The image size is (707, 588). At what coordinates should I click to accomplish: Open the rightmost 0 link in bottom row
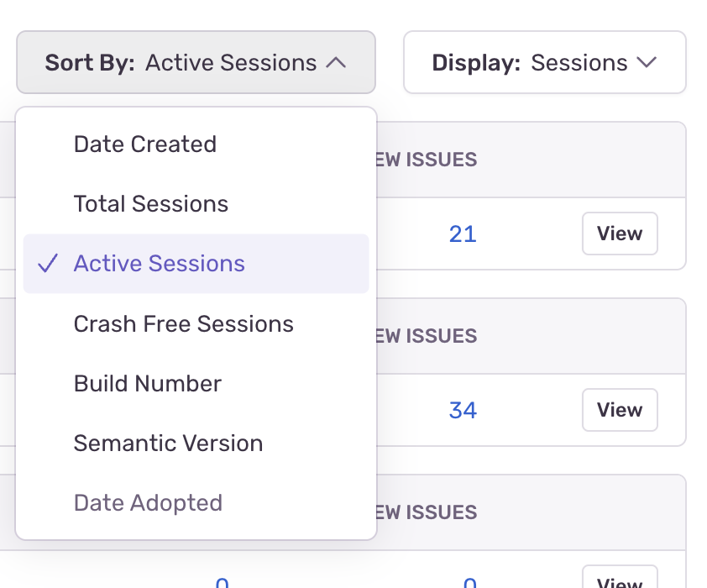(470, 583)
